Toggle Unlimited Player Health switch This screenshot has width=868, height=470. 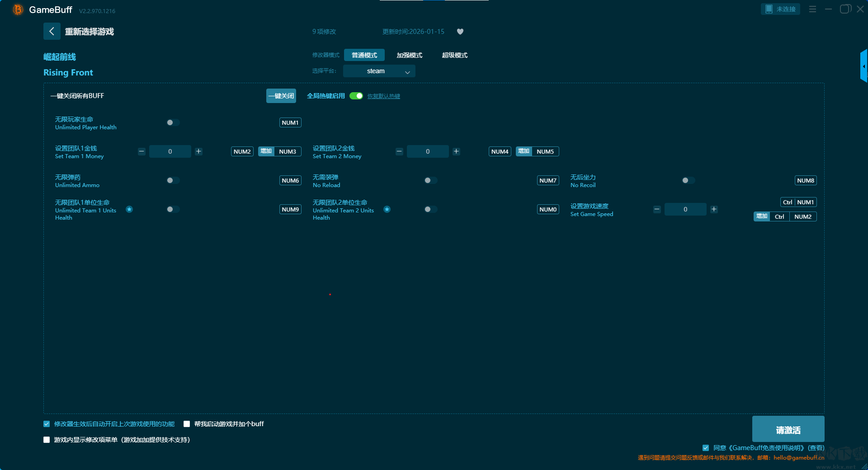pos(173,122)
